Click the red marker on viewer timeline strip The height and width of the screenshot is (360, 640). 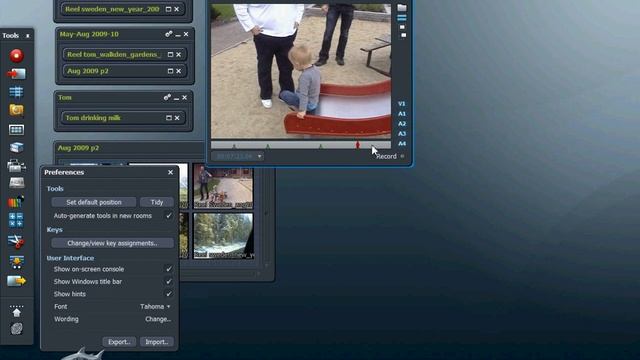358,144
